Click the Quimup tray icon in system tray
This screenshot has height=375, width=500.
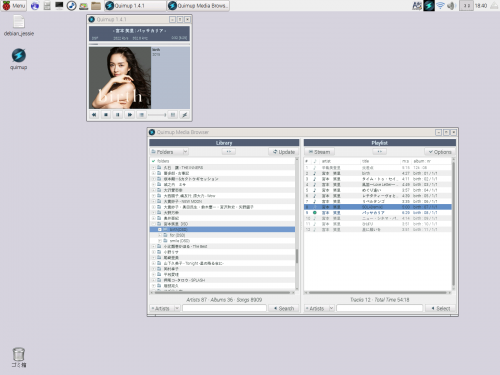(x=429, y=6)
